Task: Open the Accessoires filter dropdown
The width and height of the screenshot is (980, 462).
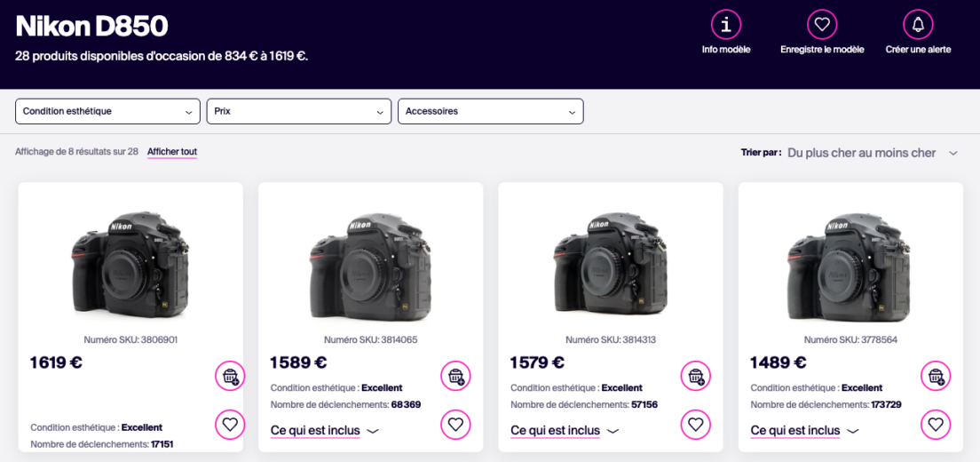Action: (490, 111)
